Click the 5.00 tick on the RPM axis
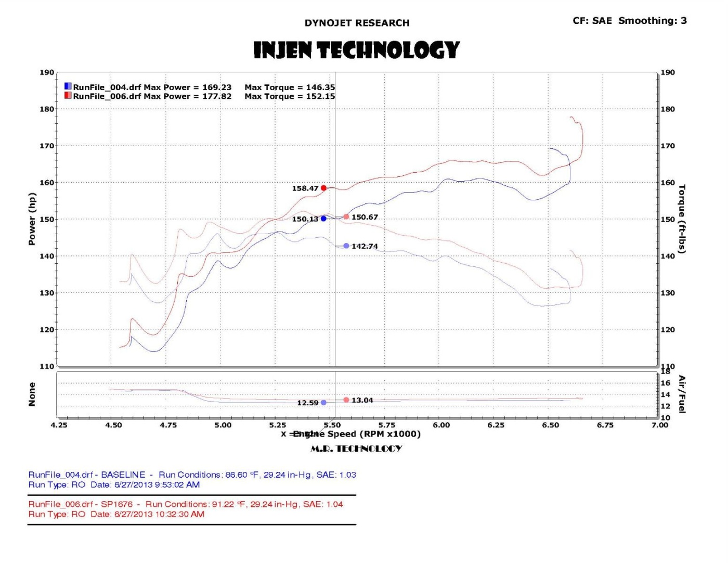 click(x=223, y=425)
